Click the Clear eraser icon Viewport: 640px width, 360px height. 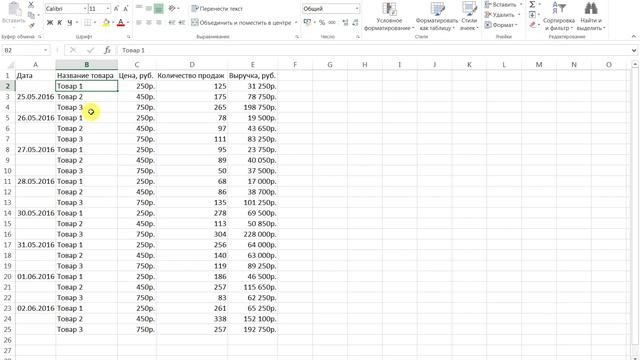532,25
